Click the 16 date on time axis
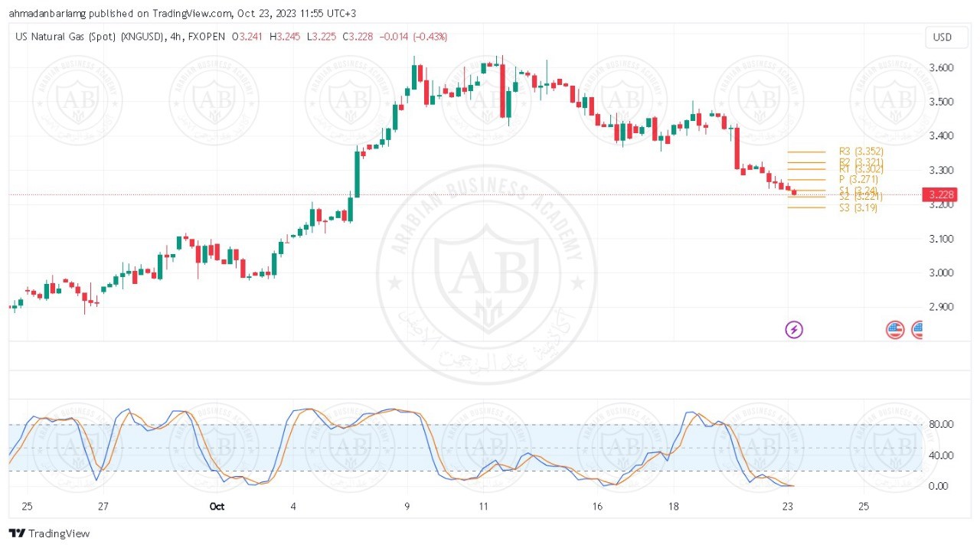 tap(597, 507)
